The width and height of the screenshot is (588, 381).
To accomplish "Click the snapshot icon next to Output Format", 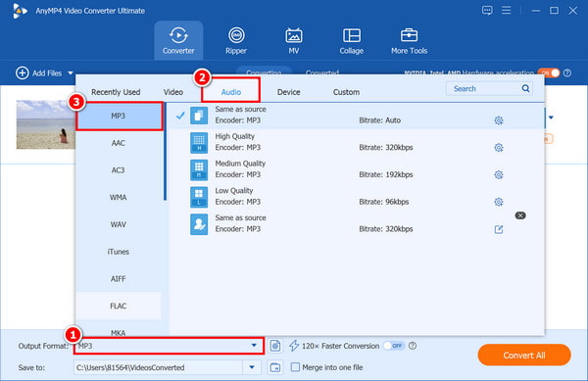I will click(275, 346).
